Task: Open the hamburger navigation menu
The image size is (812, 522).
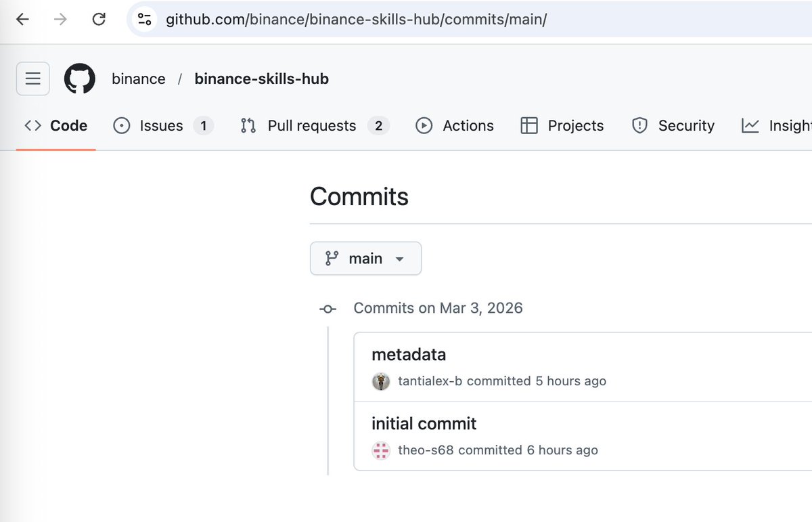Action: [x=33, y=79]
